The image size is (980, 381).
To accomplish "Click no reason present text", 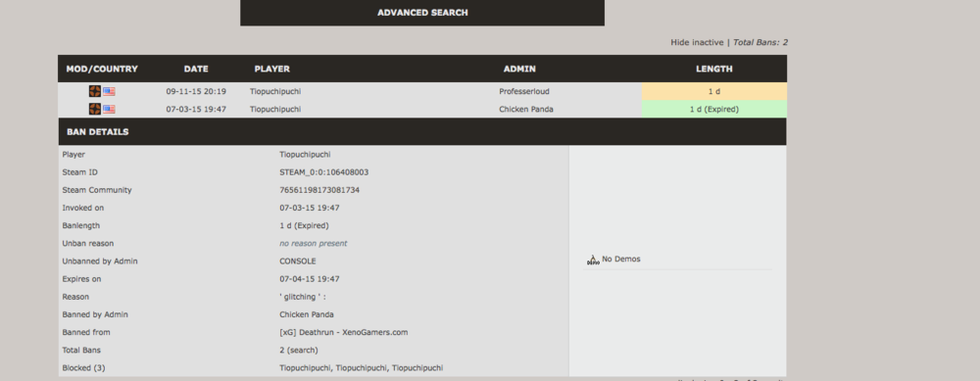I will pyautogui.click(x=314, y=244).
